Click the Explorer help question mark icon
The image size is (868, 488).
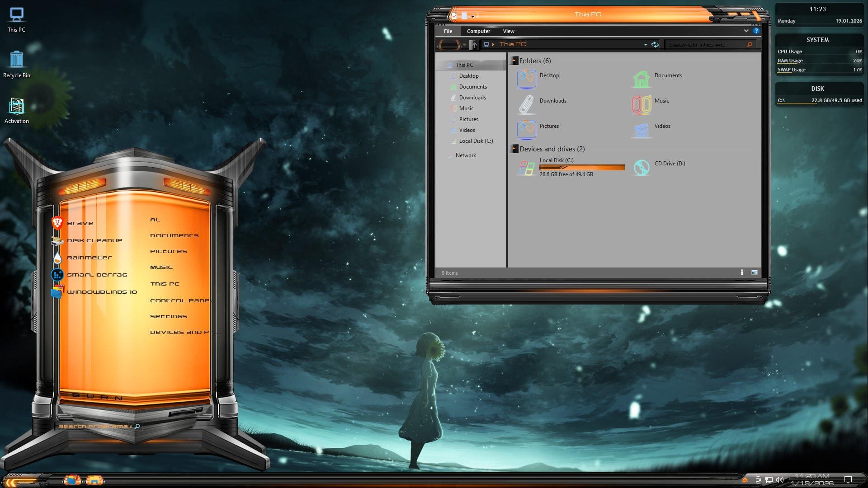pos(756,31)
